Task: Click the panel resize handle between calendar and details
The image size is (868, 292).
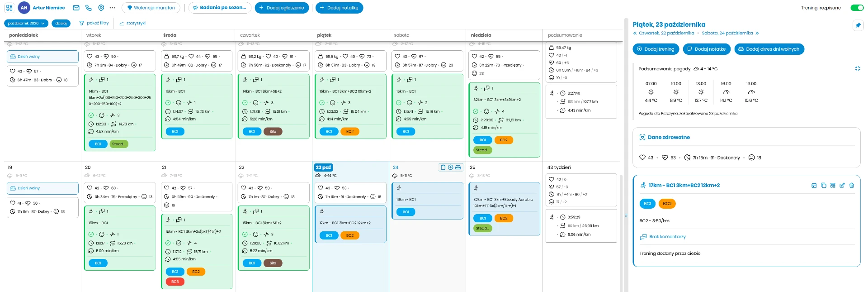Action: [626, 215]
